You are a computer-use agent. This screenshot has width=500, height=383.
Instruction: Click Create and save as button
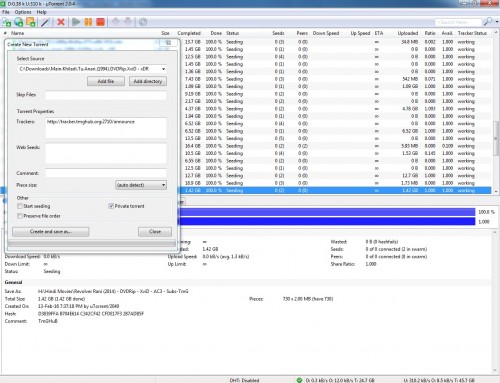point(51,232)
